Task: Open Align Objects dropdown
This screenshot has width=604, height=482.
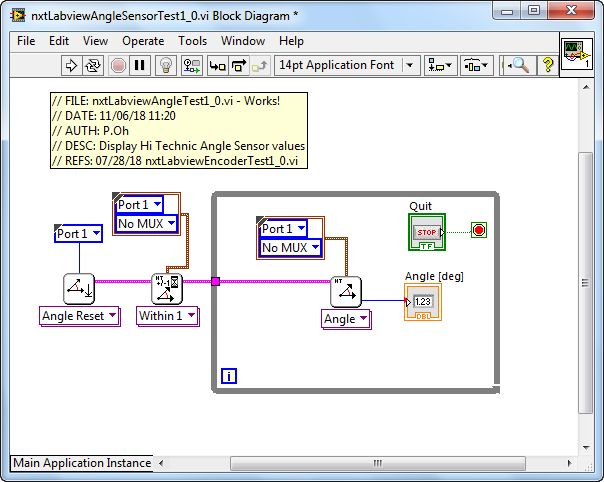Action: pos(440,65)
